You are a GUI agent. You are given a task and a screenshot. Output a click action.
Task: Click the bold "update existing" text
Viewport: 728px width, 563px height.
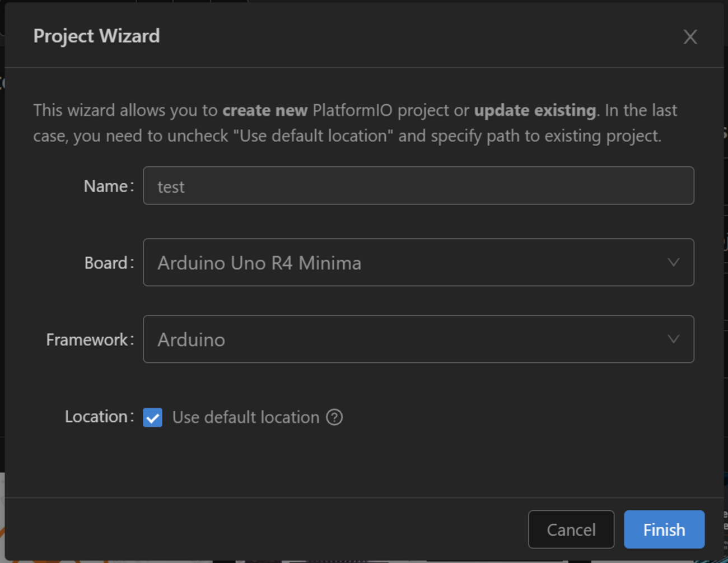[535, 110]
